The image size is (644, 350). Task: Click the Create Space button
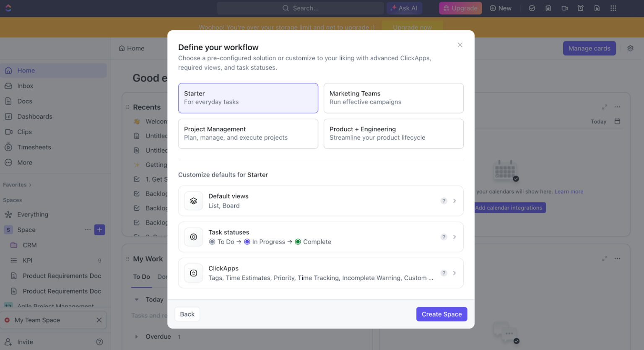coord(441,314)
